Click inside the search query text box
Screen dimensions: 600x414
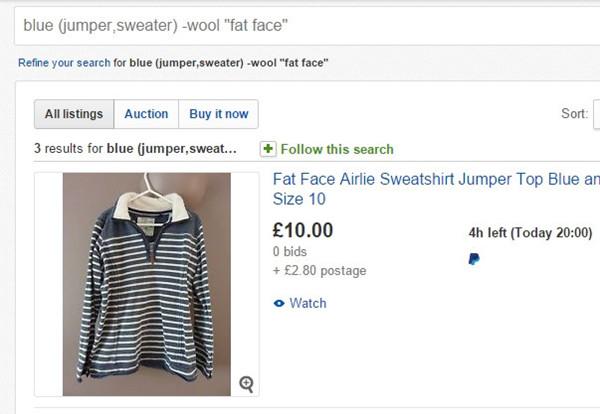[x=300, y=23]
